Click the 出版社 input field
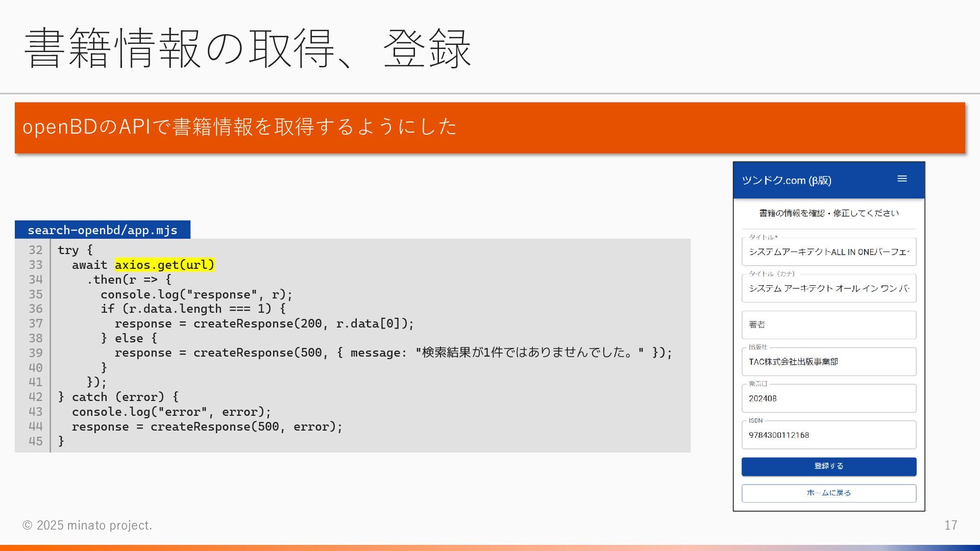 tap(828, 362)
